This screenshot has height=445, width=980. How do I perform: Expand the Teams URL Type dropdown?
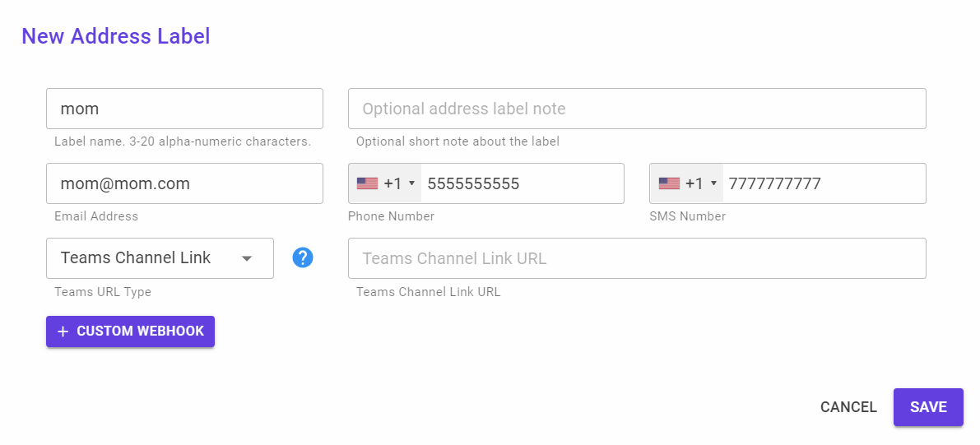pos(160,258)
